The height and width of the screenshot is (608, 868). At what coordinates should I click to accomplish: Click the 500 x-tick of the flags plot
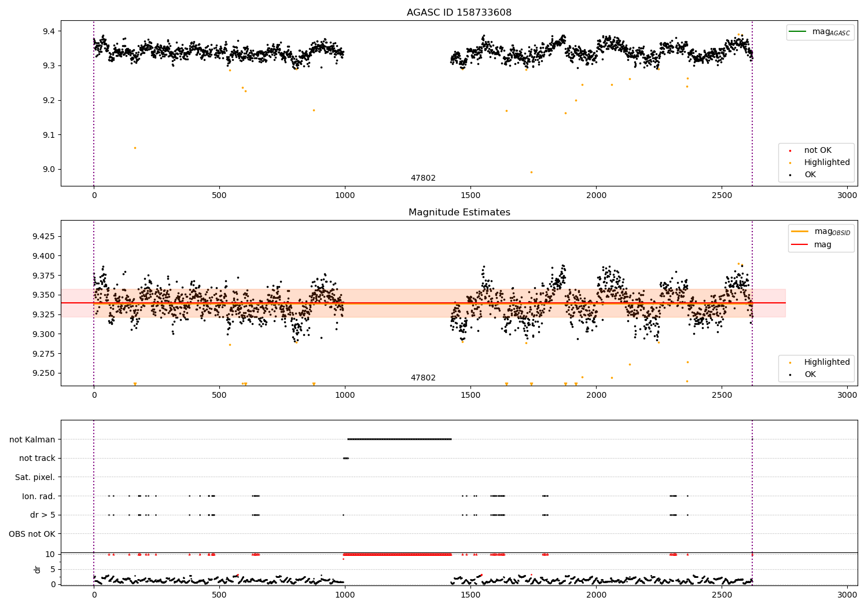click(x=219, y=595)
